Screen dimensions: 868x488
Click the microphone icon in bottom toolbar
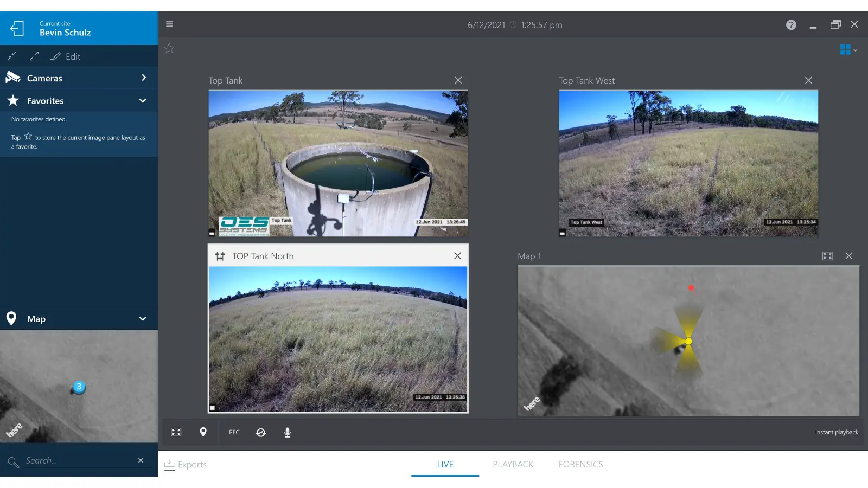[288, 432]
